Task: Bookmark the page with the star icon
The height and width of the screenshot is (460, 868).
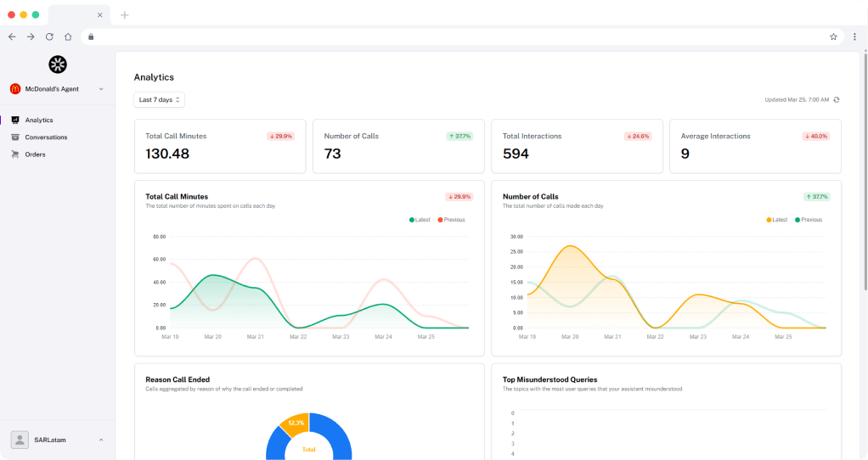Action: tap(833, 37)
